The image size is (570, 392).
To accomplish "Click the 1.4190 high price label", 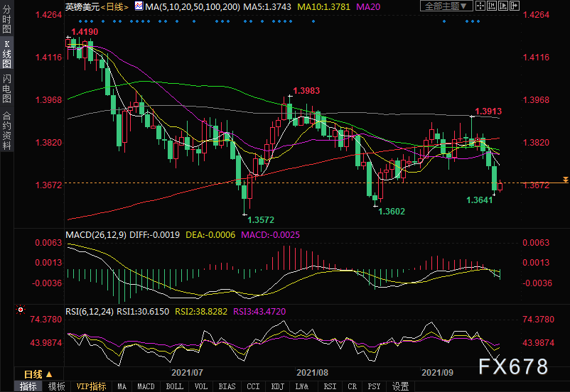I will [85, 32].
